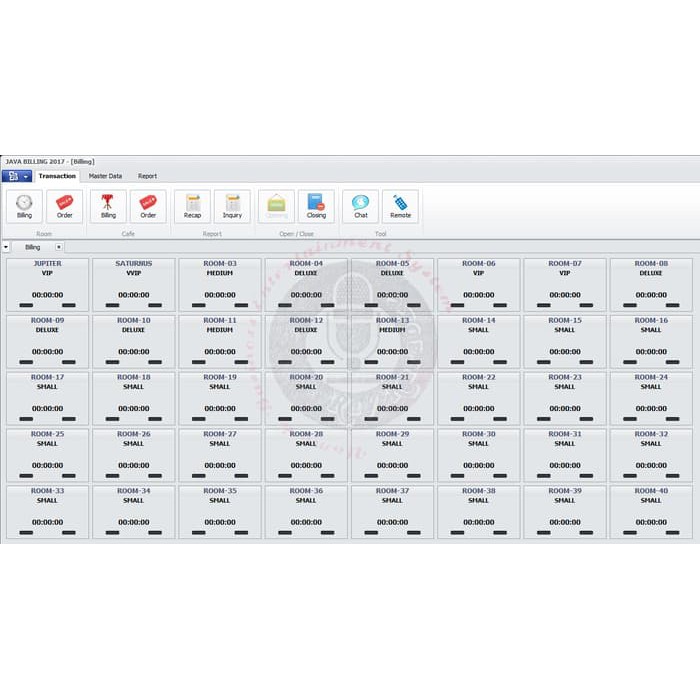Click the ROOM-18 label
The height and width of the screenshot is (700, 700).
point(133,377)
